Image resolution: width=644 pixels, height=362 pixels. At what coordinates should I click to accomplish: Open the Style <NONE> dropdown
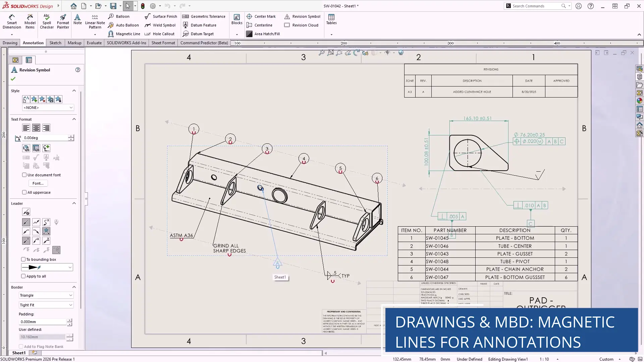coord(48,107)
